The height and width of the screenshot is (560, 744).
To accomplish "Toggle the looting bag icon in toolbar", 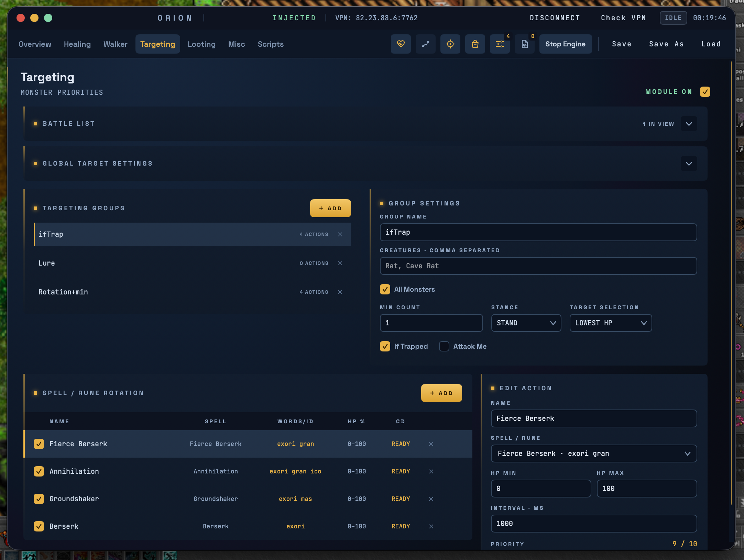I will click(475, 44).
